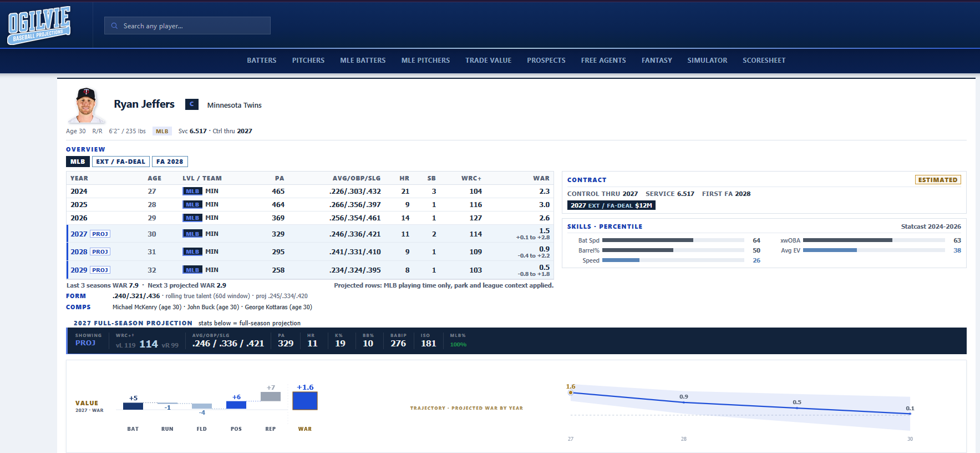Launch the Simulator page
This screenshot has height=453, width=980.
[707, 61]
